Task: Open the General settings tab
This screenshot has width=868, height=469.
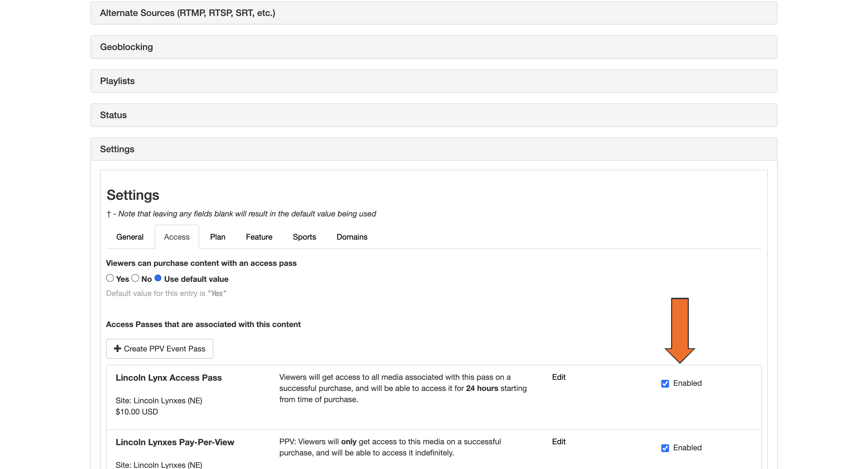Action: click(130, 237)
